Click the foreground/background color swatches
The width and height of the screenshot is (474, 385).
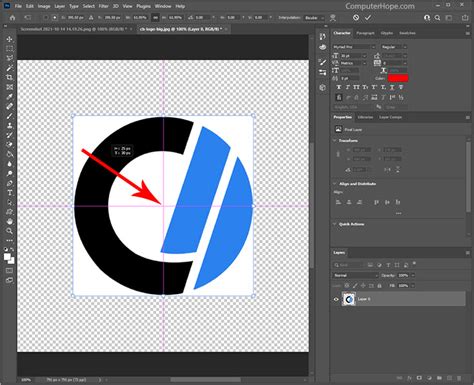tap(9, 258)
